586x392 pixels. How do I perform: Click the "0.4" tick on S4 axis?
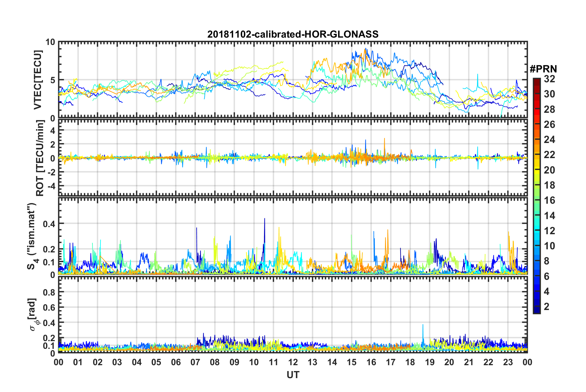49,224
